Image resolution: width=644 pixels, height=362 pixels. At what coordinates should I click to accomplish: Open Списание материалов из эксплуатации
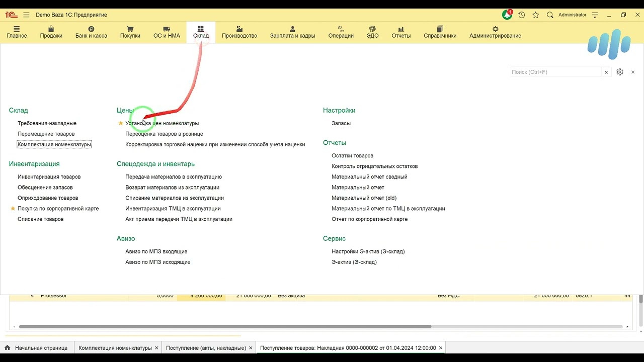175,198
